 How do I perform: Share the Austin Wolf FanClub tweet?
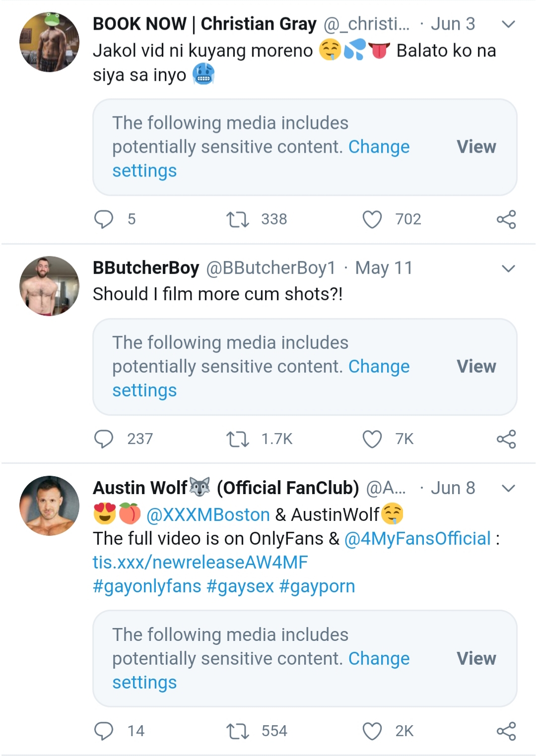point(506,731)
